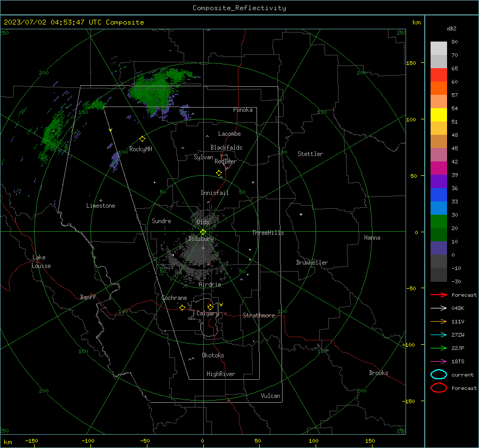Click the ThreeHills label
This screenshot has width=479, height=448.
(268, 233)
